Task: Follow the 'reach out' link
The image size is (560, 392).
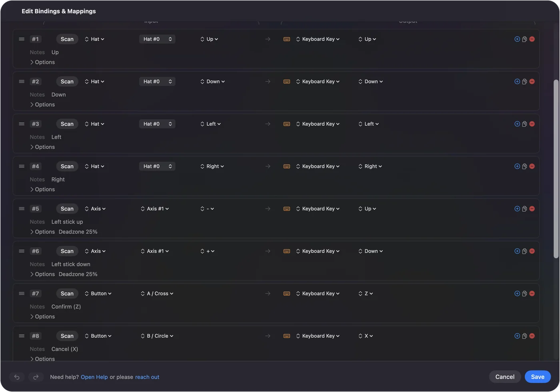Action: (x=147, y=377)
